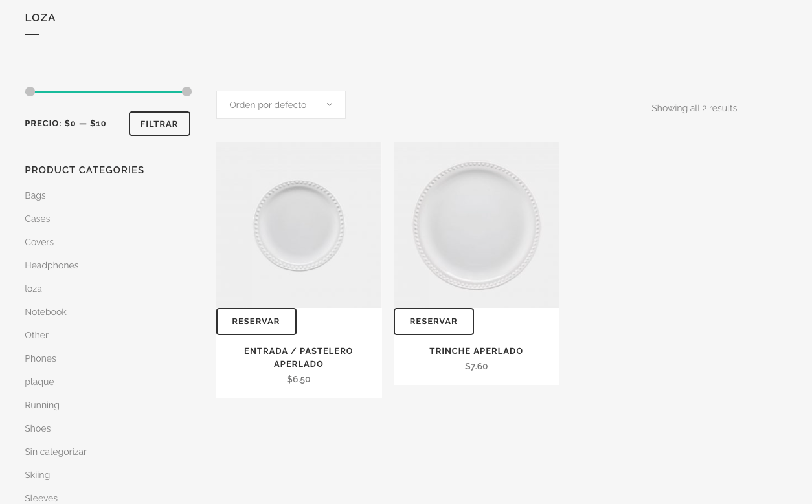
Task: Browse the Notebook category
Action: [45, 312]
